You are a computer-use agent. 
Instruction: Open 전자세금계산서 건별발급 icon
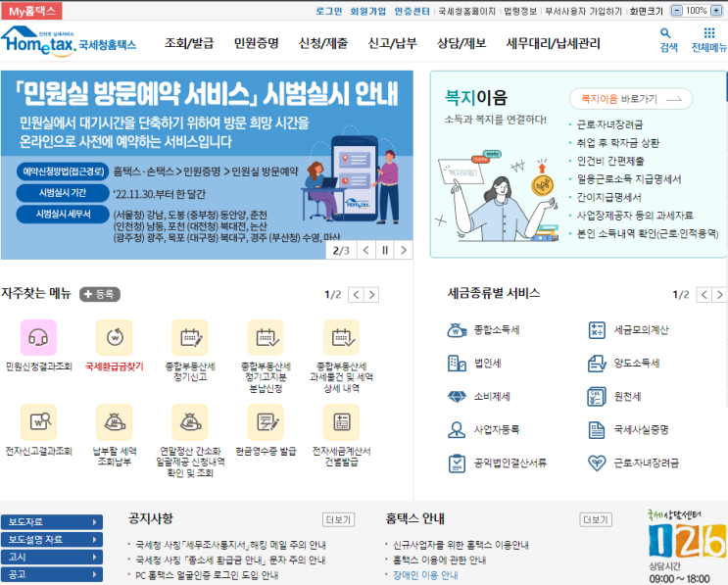point(341,421)
